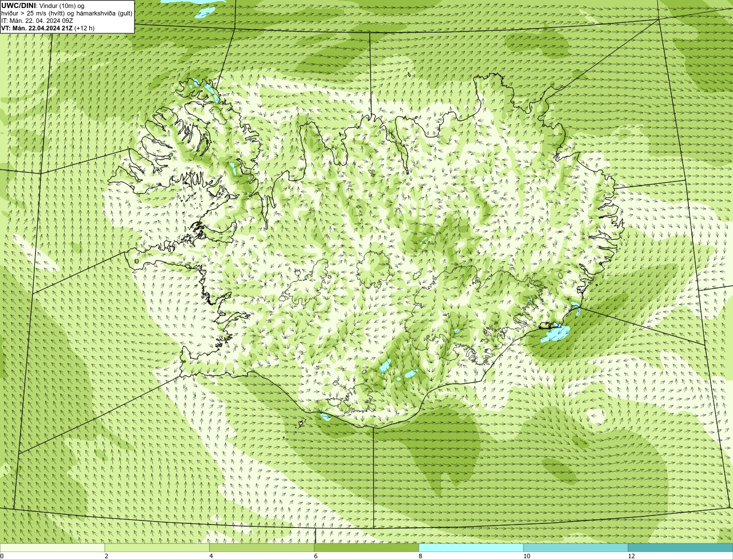Click the "UWC/DINI: Vindur (10m) og" title line
The width and height of the screenshot is (733, 560).
43,6
